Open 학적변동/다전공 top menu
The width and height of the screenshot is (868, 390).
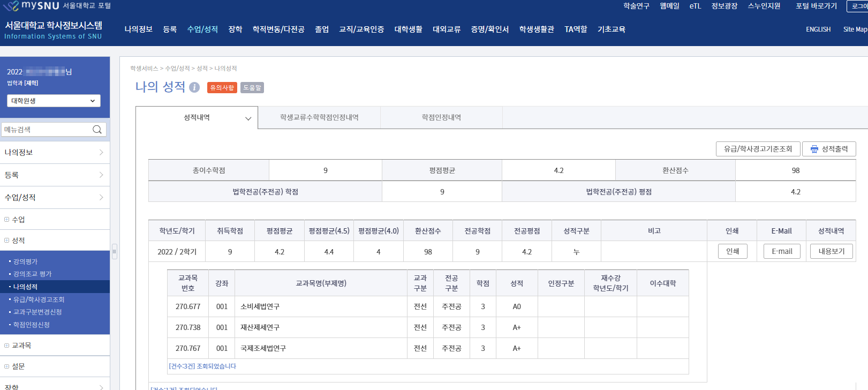[x=278, y=29]
